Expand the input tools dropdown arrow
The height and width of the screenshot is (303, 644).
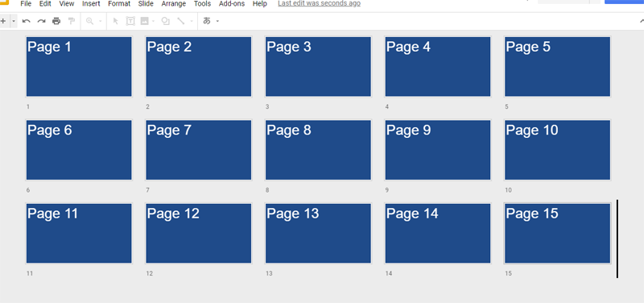click(217, 21)
